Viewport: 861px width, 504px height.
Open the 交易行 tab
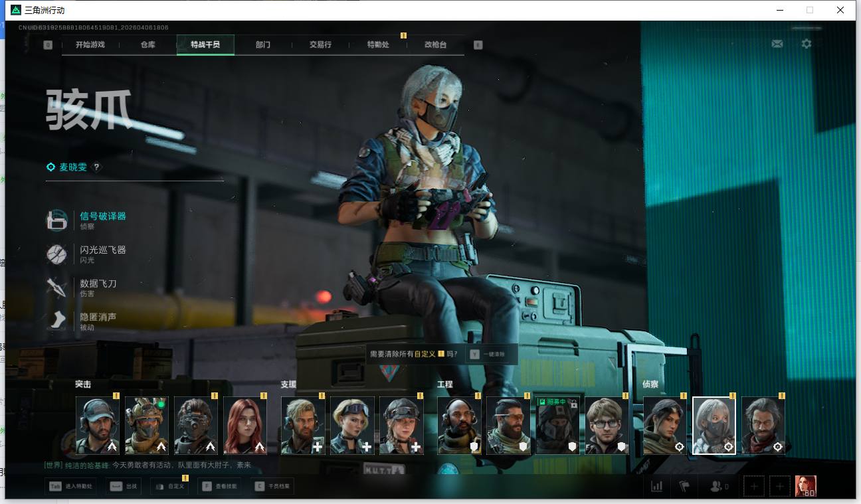(320, 45)
